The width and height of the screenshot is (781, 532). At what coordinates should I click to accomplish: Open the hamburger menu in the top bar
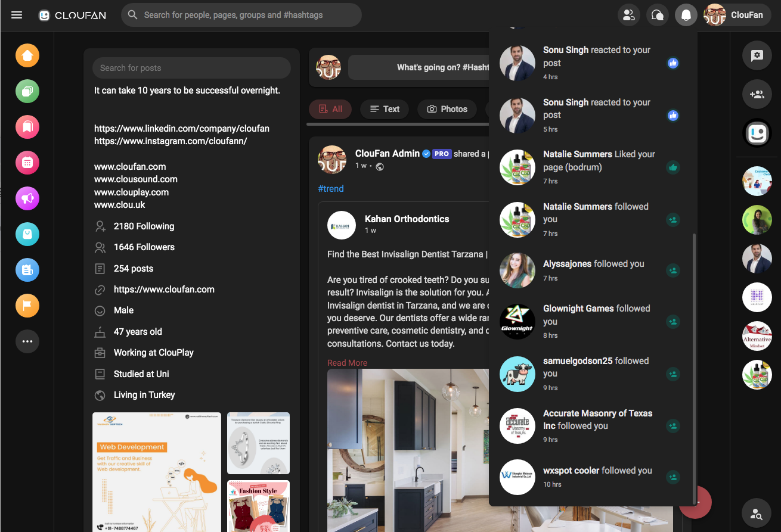tap(17, 15)
